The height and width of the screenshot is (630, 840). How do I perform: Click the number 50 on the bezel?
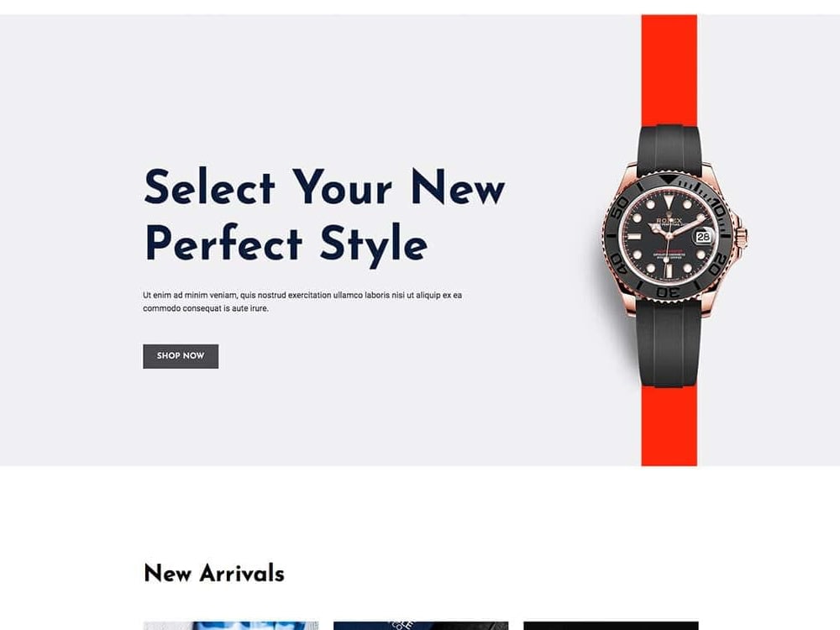620,207
